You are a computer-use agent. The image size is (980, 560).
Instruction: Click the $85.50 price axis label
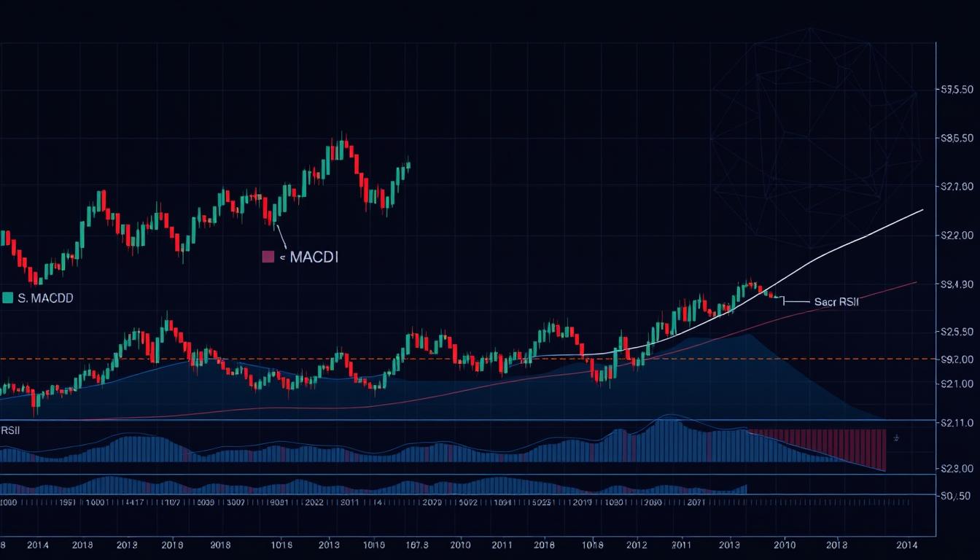(x=957, y=138)
